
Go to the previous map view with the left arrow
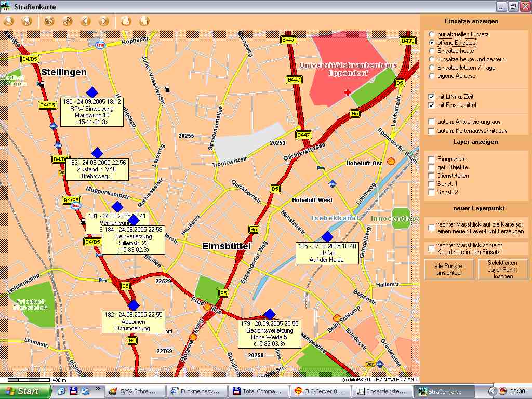click(x=85, y=21)
